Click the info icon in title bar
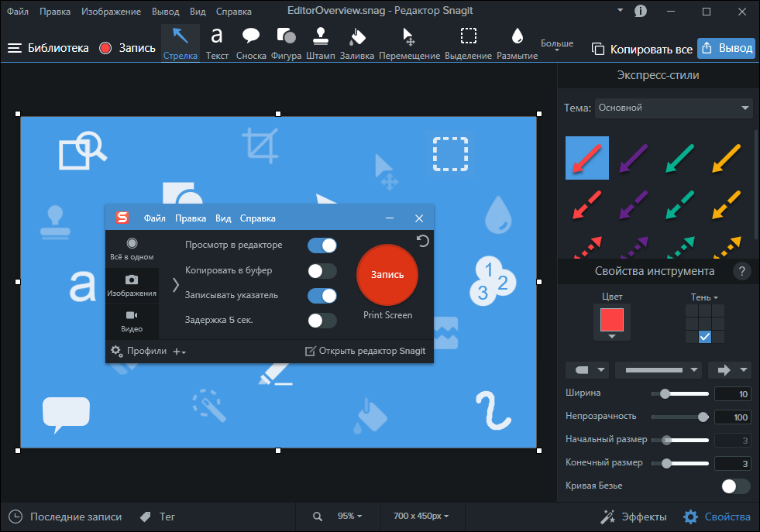The height and width of the screenshot is (532, 760). point(640,11)
